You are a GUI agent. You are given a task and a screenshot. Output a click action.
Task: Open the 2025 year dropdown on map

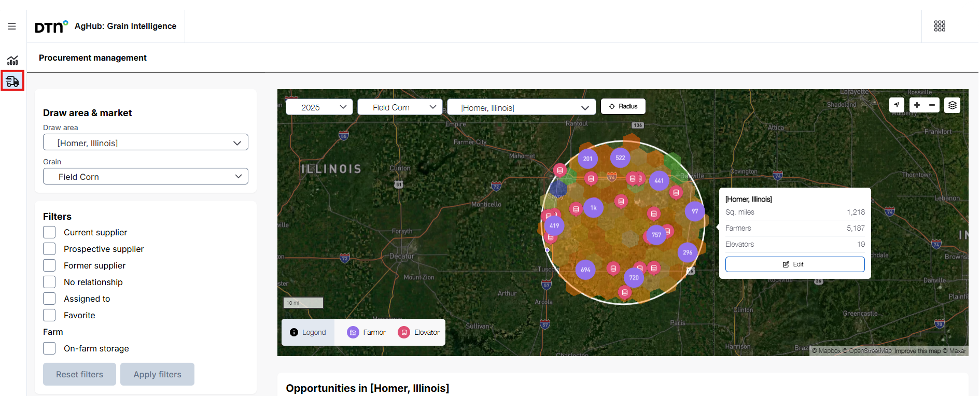[x=323, y=107]
